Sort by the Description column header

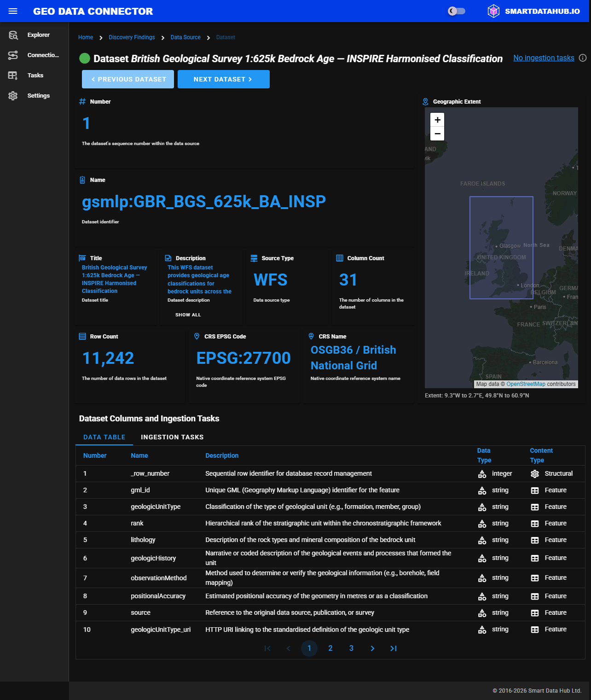click(x=222, y=455)
